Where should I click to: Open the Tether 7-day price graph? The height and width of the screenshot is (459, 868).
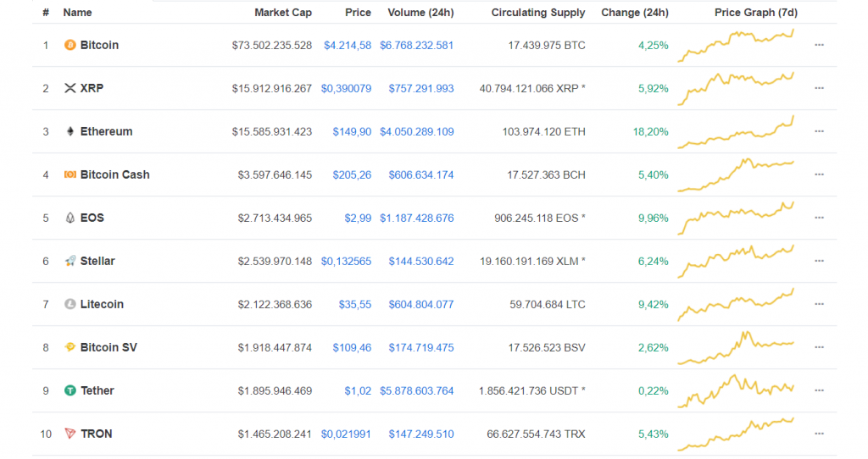point(737,391)
